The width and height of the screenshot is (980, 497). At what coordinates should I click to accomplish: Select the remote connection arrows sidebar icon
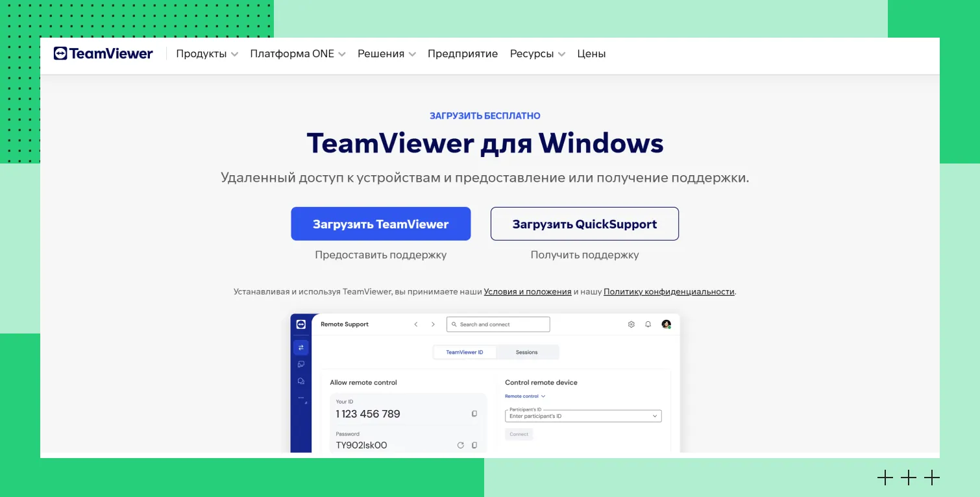[x=300, y=348]
